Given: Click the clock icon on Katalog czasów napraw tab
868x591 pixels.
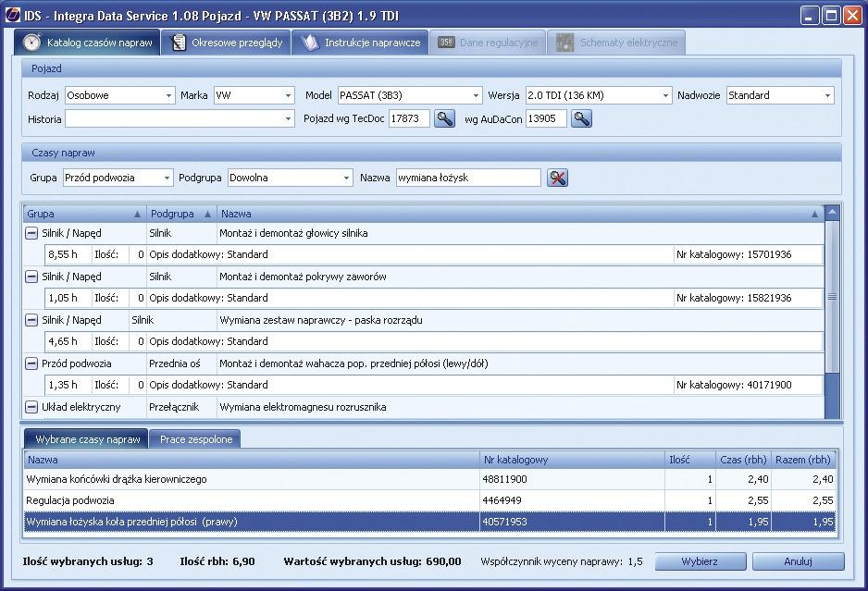Looking at the screenshot, I should tap(32, 42).
